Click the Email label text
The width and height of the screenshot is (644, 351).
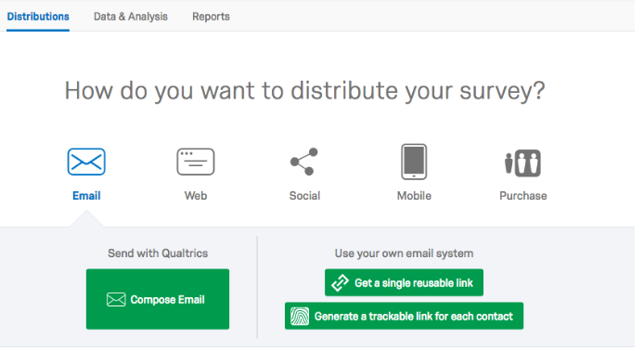[86, 196]
